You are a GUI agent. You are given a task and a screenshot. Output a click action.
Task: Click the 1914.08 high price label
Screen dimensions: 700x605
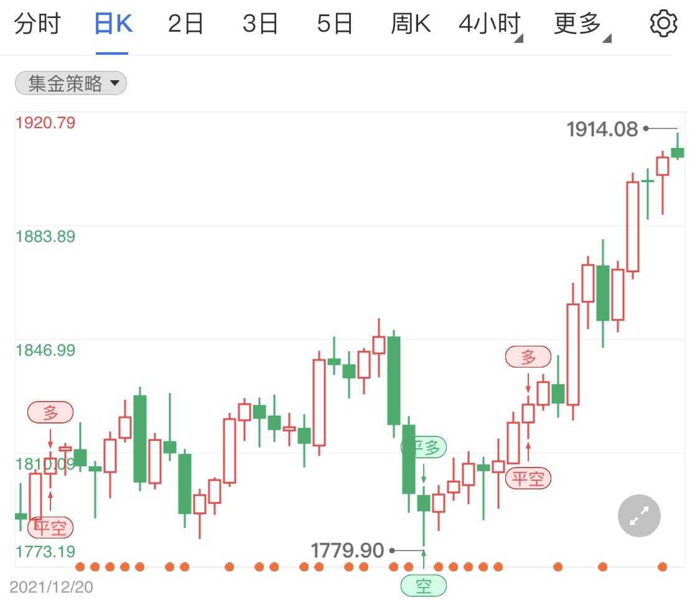[x=602, y=129]
